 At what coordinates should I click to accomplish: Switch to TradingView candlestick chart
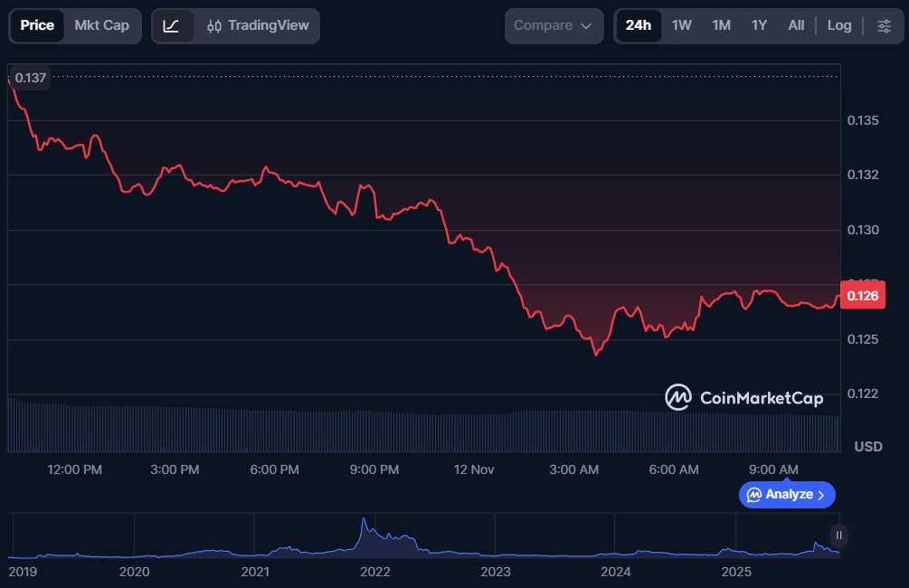click(x=258, y=26)
